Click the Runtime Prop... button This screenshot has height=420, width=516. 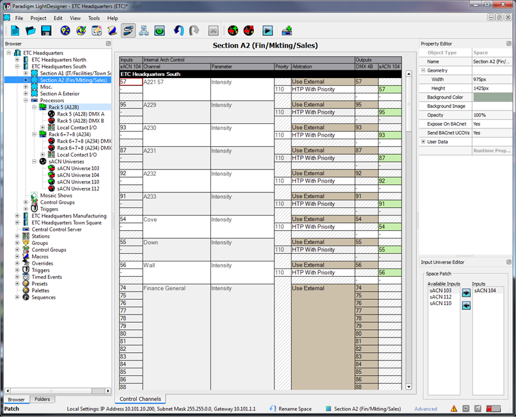tap(492, 151)
